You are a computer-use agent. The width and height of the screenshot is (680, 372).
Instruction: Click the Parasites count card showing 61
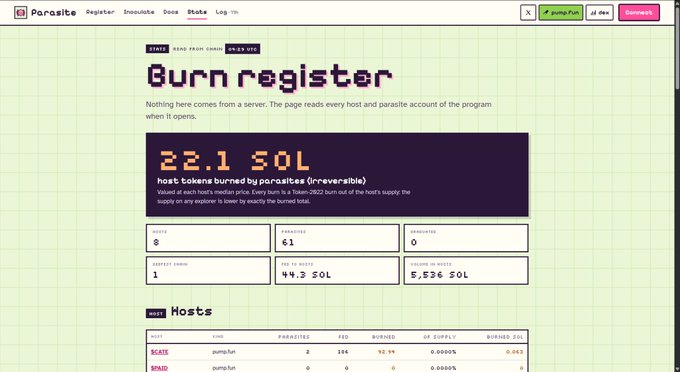[337, 238]
